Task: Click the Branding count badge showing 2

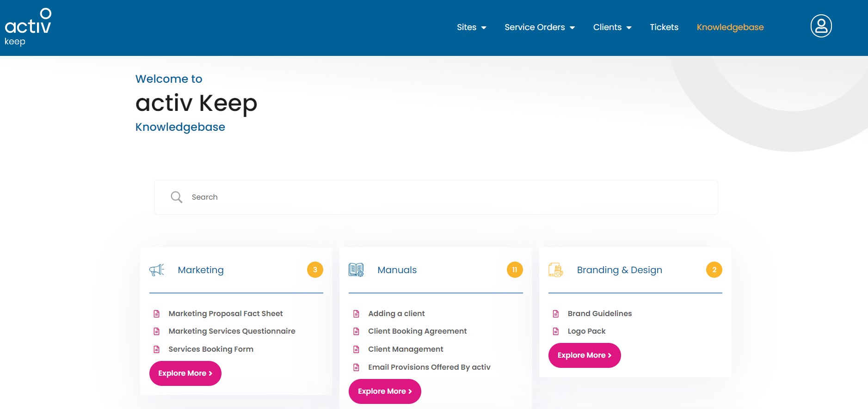Action: coord(714,270)
